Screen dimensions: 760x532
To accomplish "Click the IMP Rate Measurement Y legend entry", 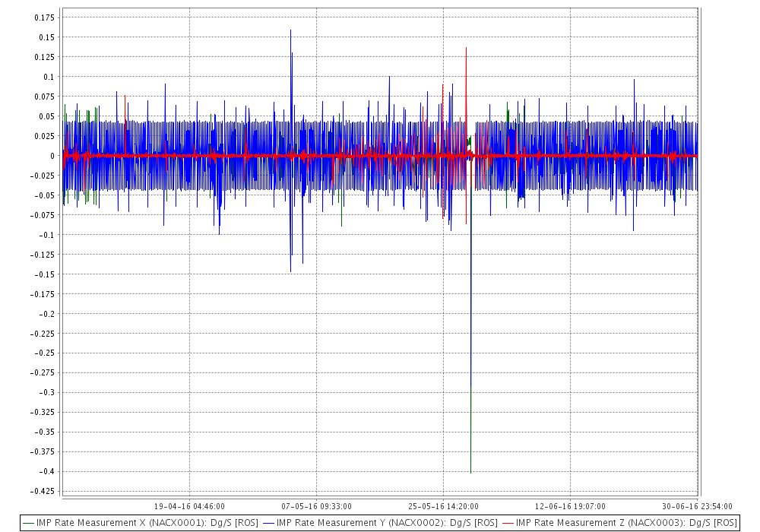I will (381, 523).
